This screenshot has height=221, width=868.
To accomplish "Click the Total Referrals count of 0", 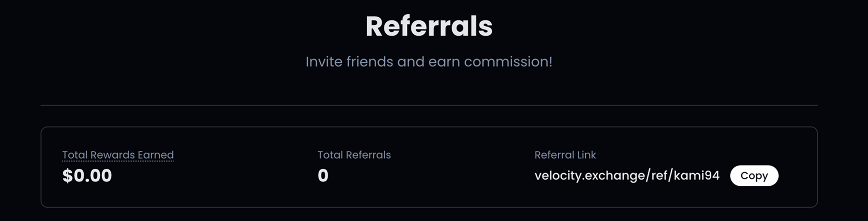I will pos(323,175).
